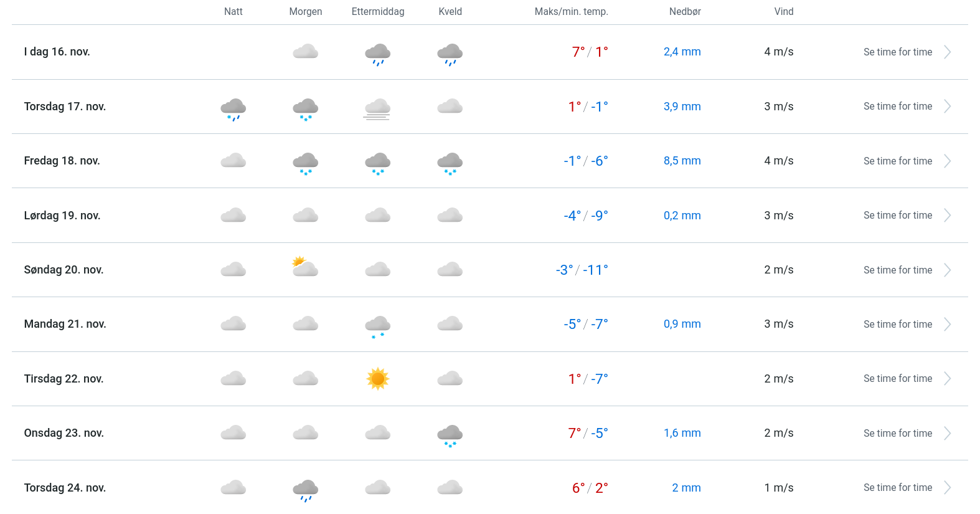Screen dimensions: 980x514
Task: Click sleet icon for Torsdag 17. night
Action: (233, 108)
